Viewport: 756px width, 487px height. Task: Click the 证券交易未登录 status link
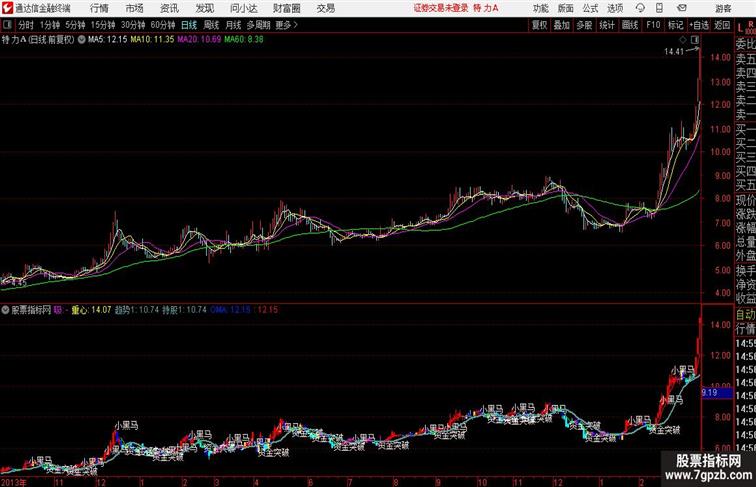click(441, 8)
